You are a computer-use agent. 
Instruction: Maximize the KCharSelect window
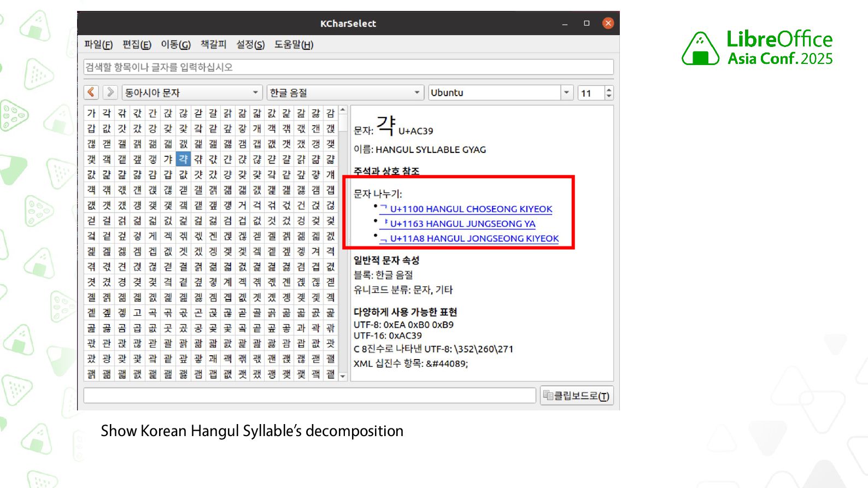[x=587, y=23]
